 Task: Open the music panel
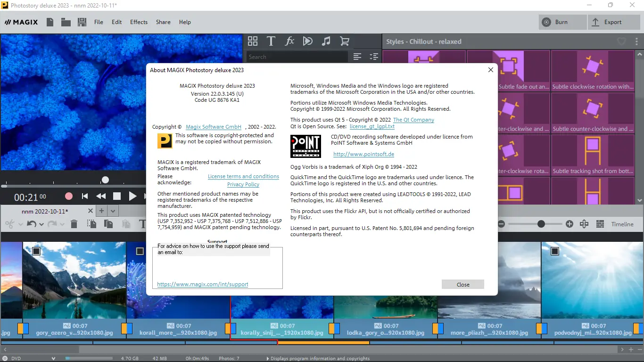click(x=326, y=41)
